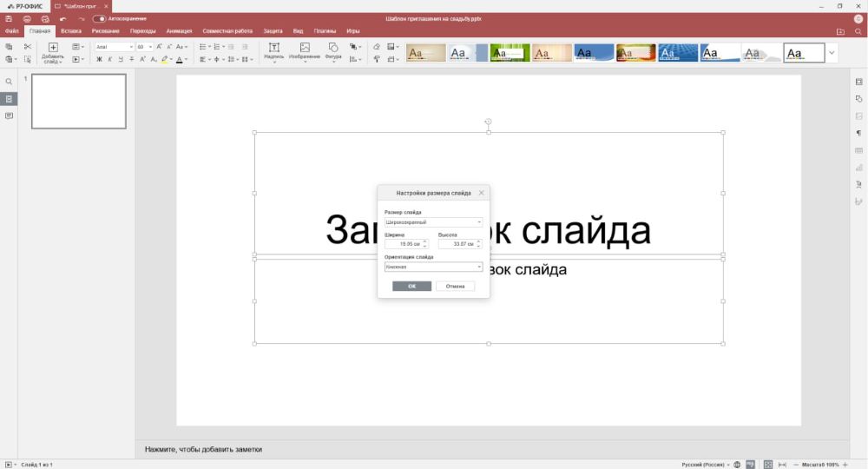Select the Cut scissors icon
This screenshot has width=868, height=469.
pyautogui.click(x=28, y=46)
